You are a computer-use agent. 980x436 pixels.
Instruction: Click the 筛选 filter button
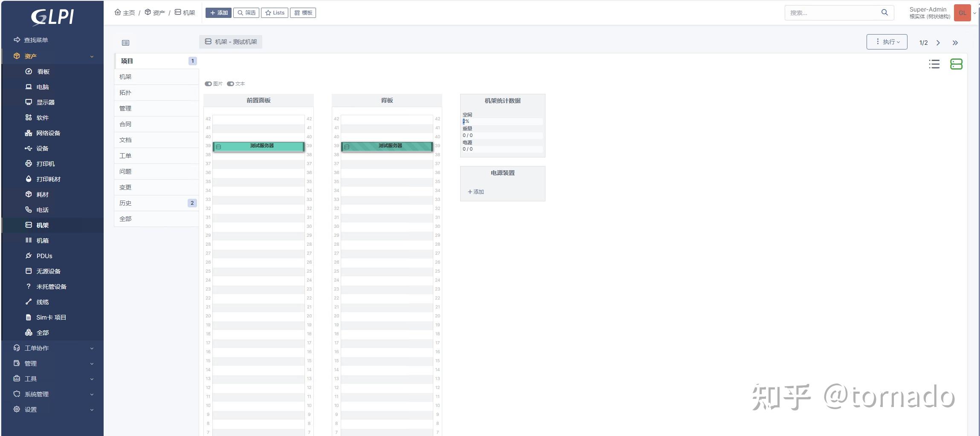coord(246,13)
